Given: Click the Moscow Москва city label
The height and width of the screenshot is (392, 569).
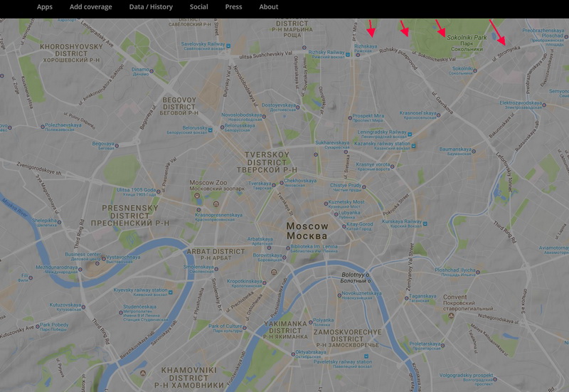Looking at the screenshot, I should tap(307, 231).
